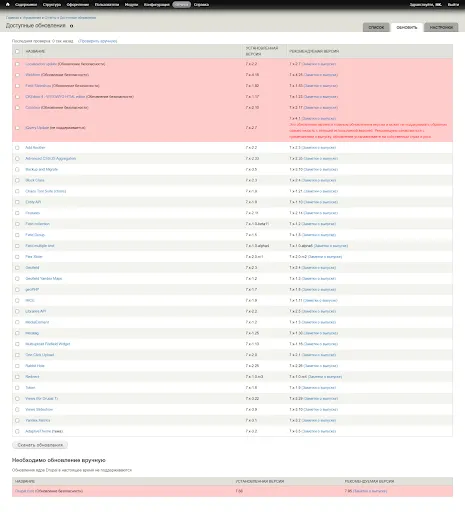Check the Colorbox module checkbox
Screen dimensions: 465x512
point(17,108)
